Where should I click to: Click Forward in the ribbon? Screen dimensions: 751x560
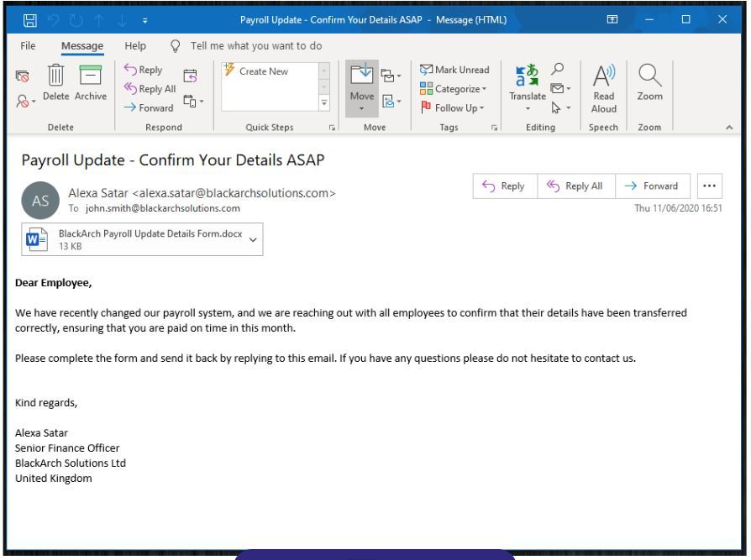[149, 107]
